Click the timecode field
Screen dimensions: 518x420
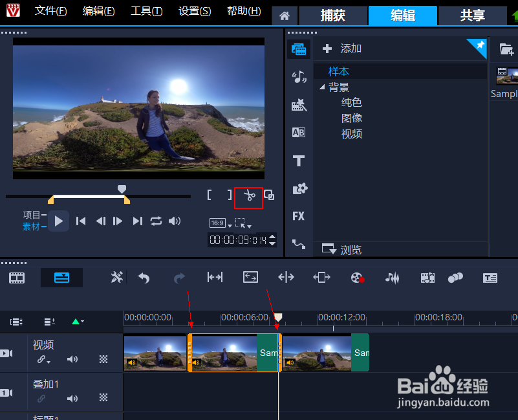(x=238, y=239)
